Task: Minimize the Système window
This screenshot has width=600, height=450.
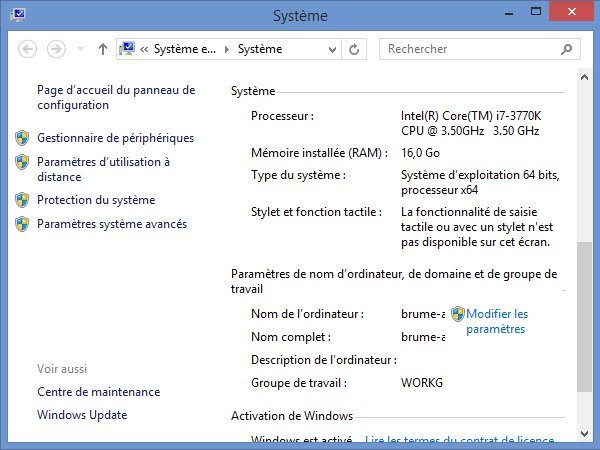Action: 509,14
